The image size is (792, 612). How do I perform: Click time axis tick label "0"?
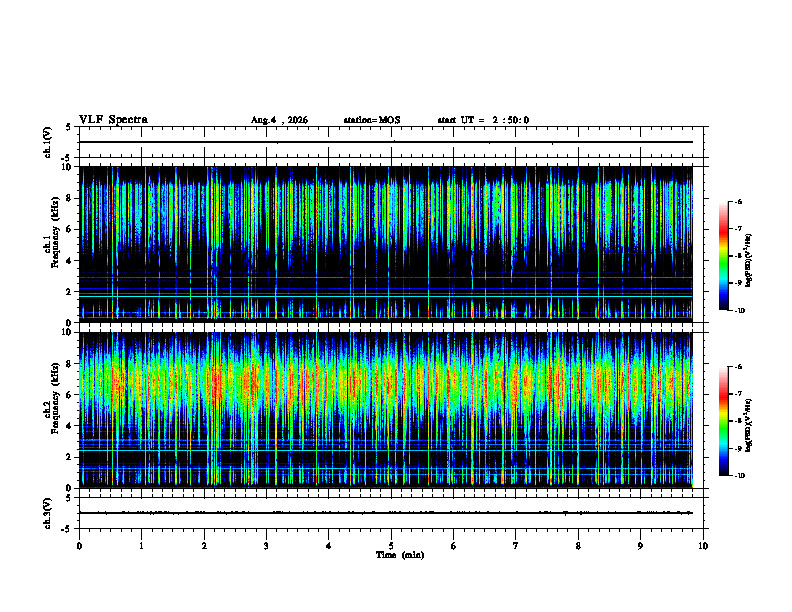[x=79, y=546]
